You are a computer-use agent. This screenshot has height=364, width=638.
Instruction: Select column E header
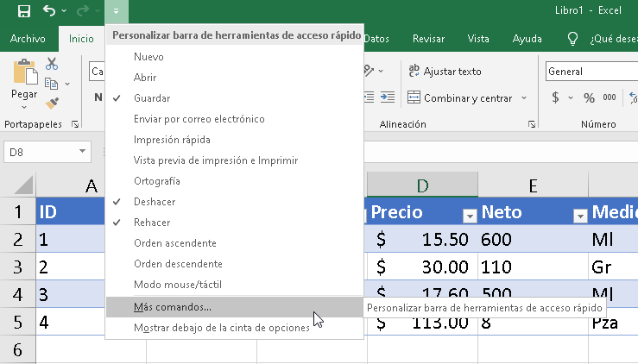(x=533, y=185)
